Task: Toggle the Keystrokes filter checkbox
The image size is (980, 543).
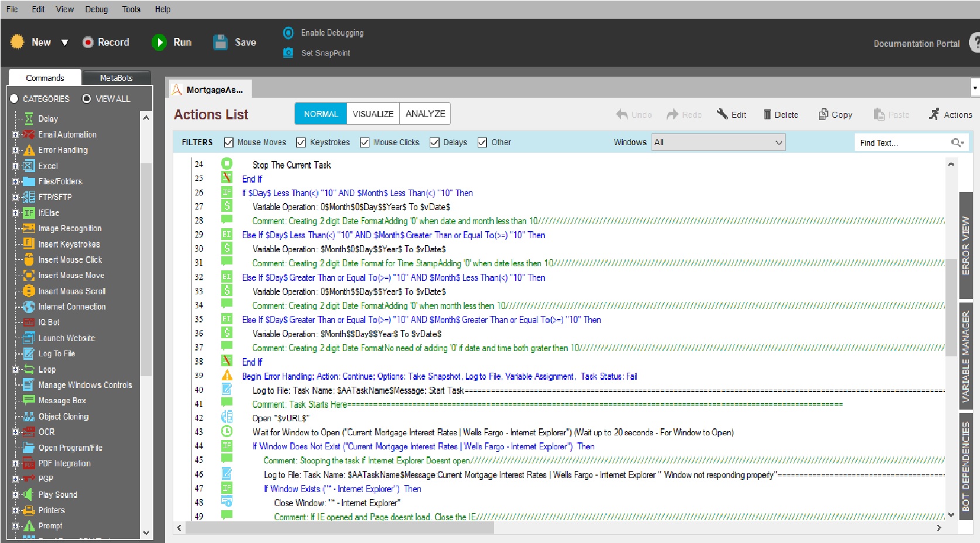Action: (x=301, y=142)
